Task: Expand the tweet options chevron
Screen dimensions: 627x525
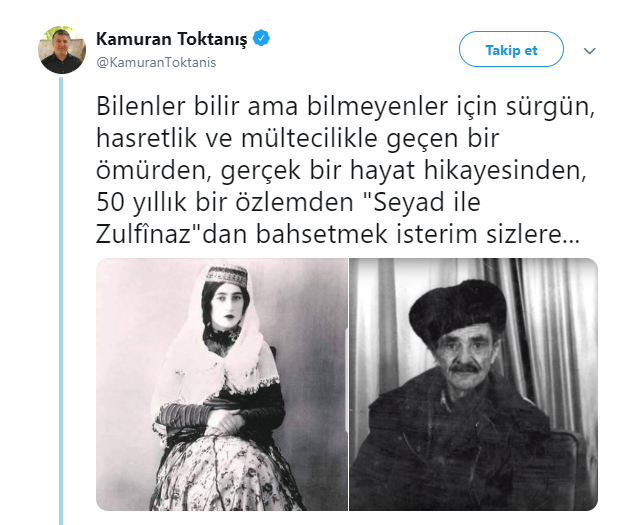Action: click(589, 51)
